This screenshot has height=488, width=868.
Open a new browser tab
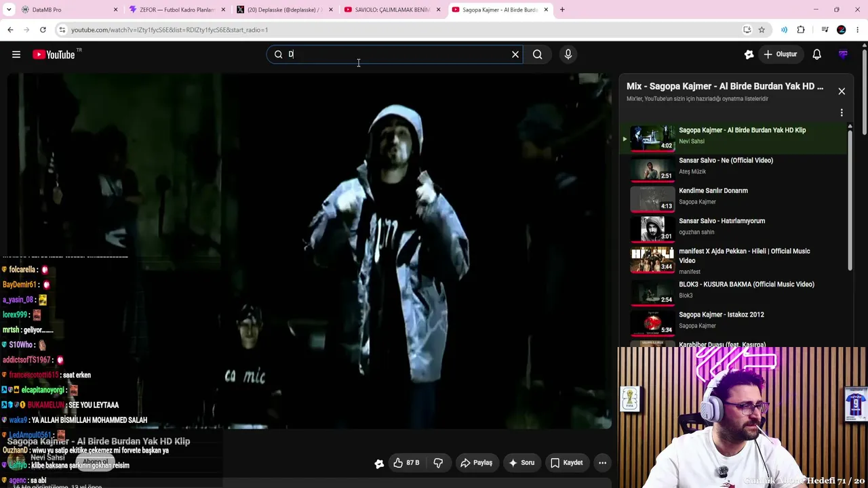pos(562,9)
